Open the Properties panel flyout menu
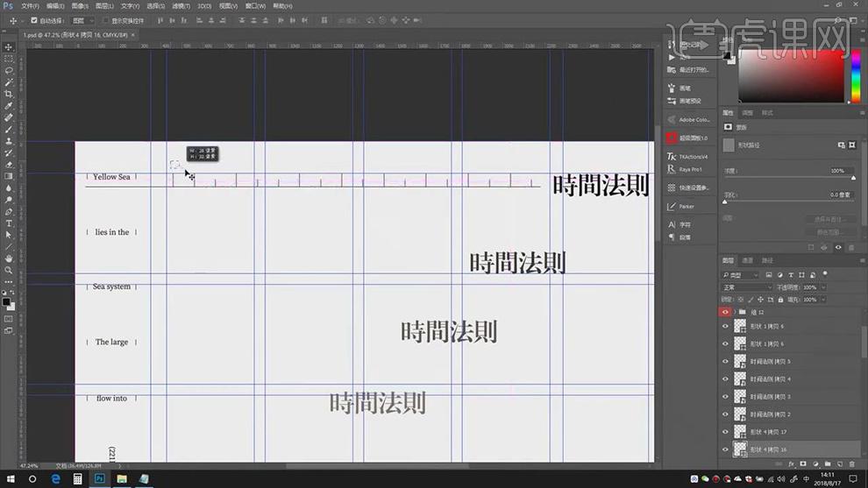Image resolution: width=868 pixels, height=488 pixels. [862, 113]
